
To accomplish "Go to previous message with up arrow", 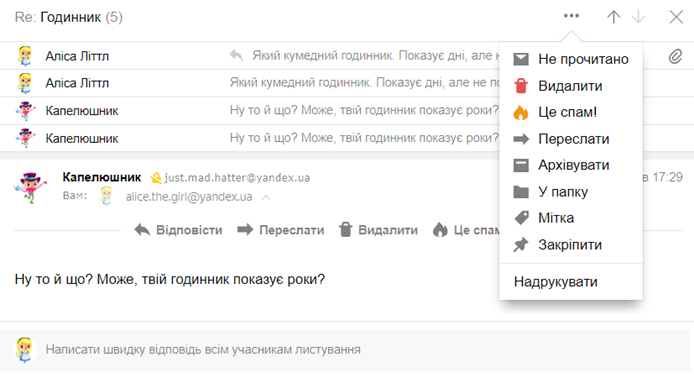I will 613,17.
